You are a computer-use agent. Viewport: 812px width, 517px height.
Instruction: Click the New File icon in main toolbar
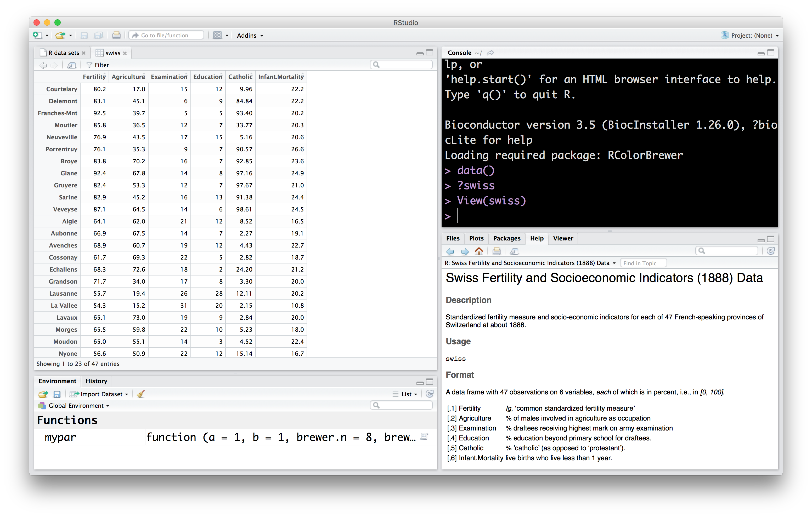37,35
